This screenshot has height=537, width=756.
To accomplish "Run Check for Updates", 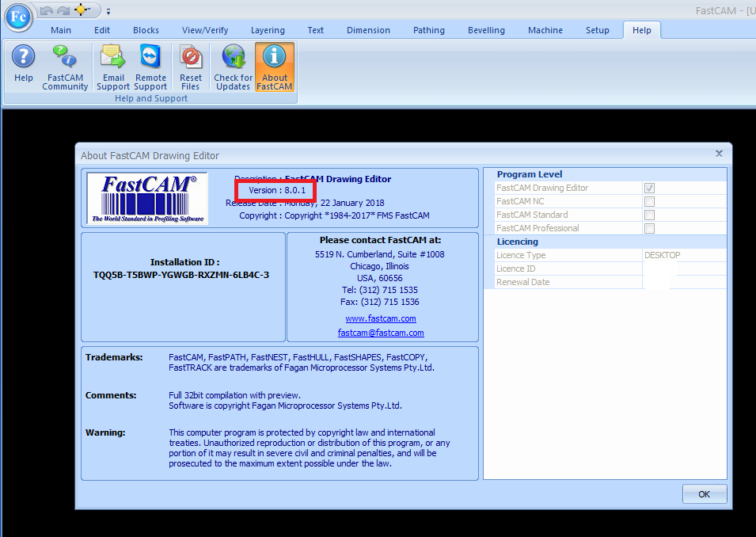I will pos(234,67).
